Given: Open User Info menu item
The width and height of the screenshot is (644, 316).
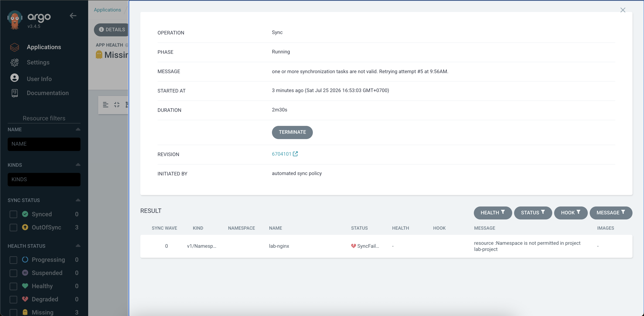Looking at the screenshot, I should click(39, 79).
